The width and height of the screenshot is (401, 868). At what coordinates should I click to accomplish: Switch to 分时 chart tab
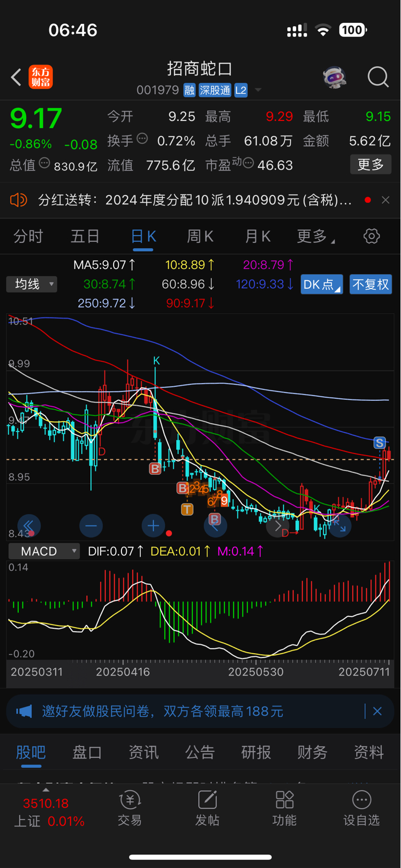pos(28,236)
